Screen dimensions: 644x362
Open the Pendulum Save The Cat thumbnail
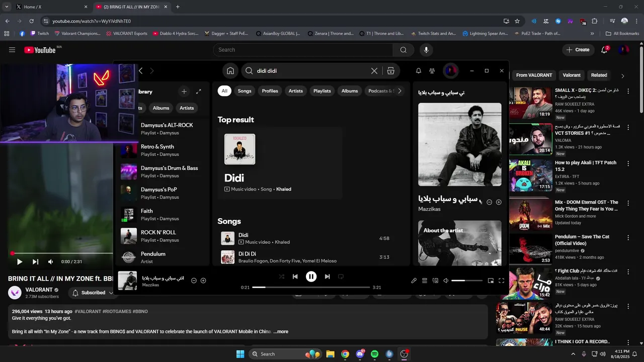530,248
